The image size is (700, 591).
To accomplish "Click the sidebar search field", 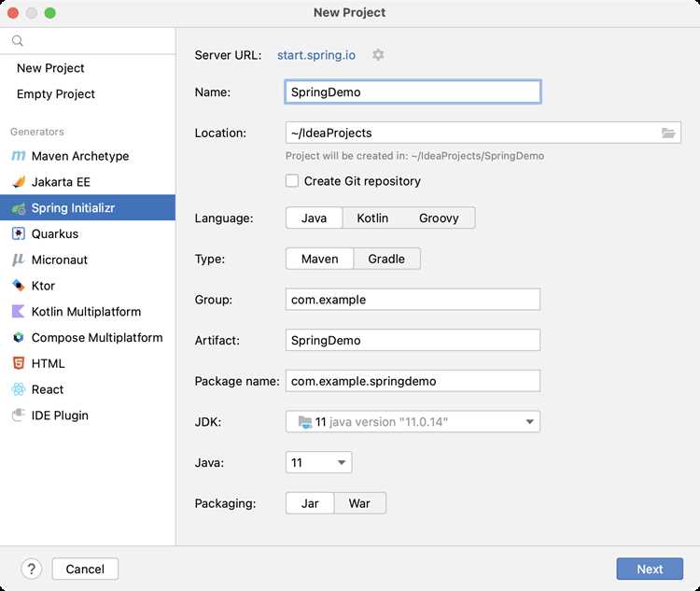I will pyautogui.click(x=88, y=41).
